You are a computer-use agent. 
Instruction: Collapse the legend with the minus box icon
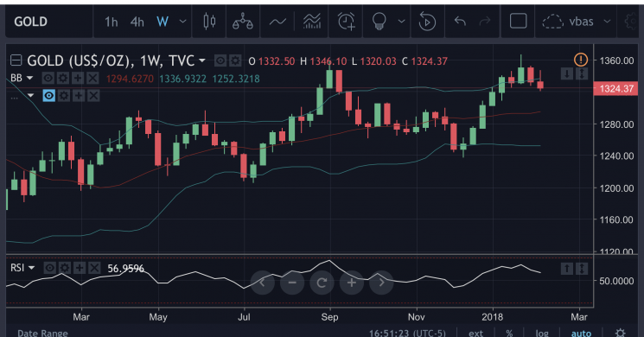(x=16, y=60)
